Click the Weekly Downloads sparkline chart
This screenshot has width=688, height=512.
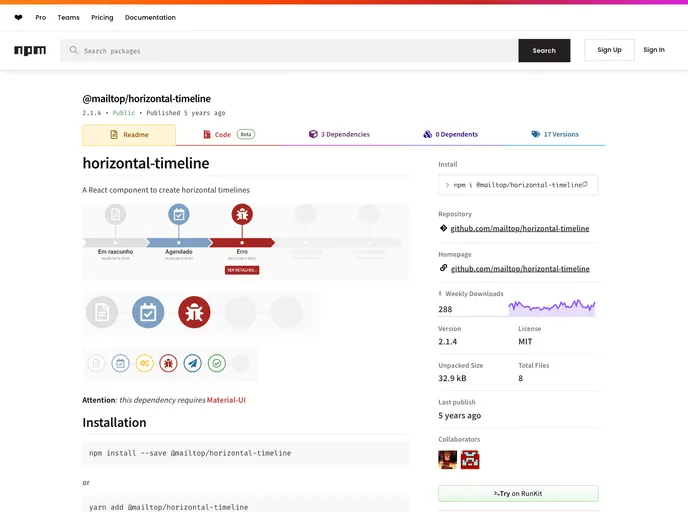click(x=552, y=308)
